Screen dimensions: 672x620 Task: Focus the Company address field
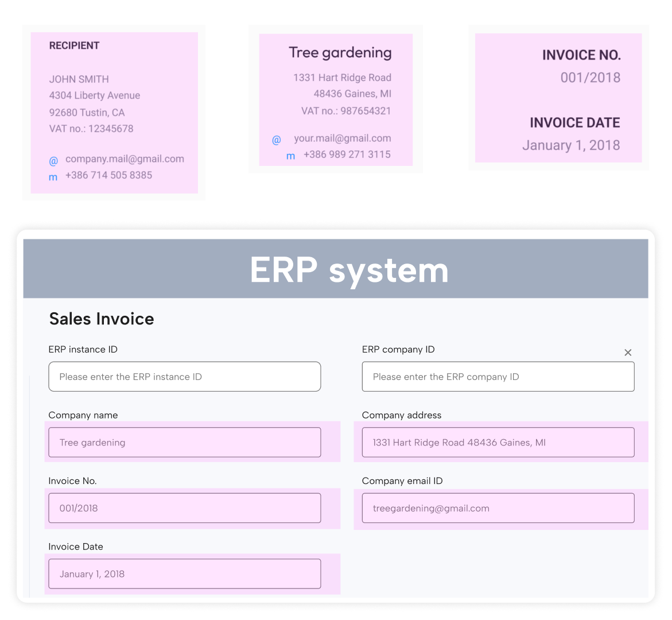coord(498,443)
